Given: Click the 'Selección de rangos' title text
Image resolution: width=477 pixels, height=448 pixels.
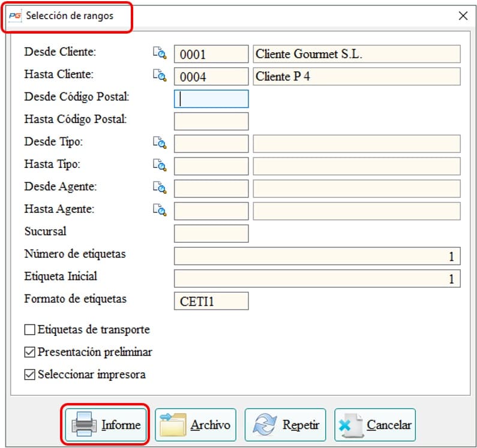Looking at the screenshot, I should point(70,16).
